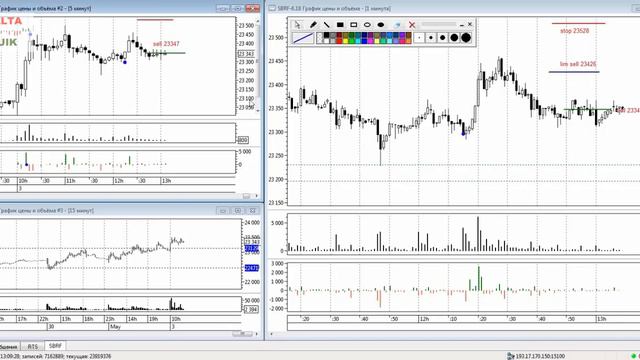
Task: Click the blue 22471 price tag
Action: point(251,268)
